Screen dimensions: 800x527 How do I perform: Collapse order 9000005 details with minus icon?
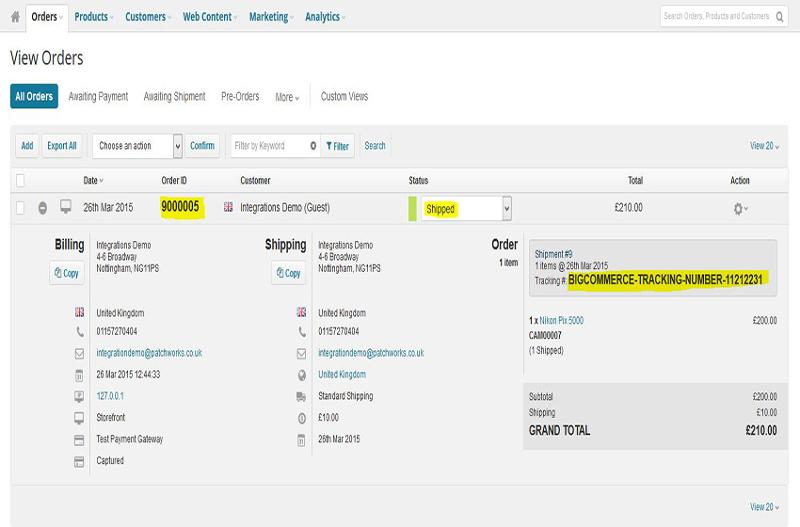coord(43,208)
